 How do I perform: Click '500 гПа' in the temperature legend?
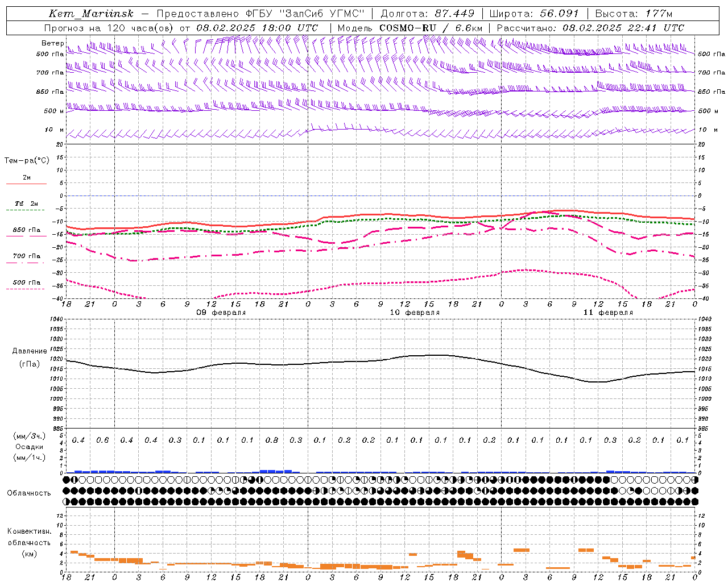tap(27, 282)
